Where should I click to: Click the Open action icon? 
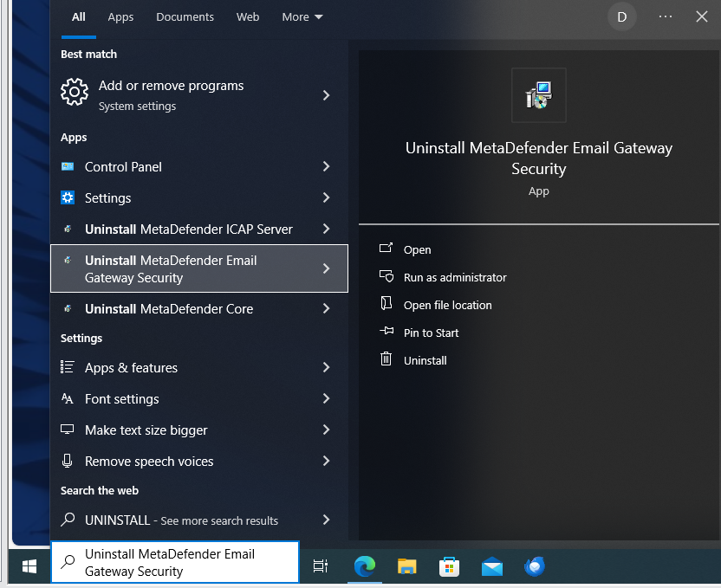(x=386, y=248)
